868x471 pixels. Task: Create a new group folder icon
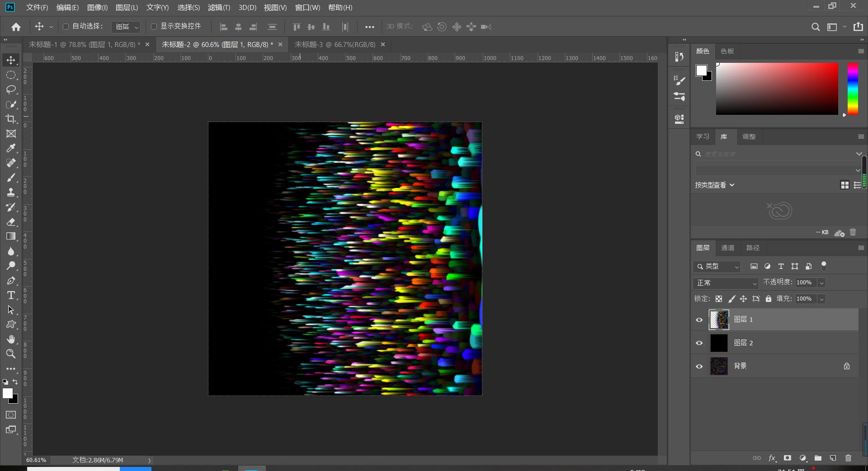(818, 458)
